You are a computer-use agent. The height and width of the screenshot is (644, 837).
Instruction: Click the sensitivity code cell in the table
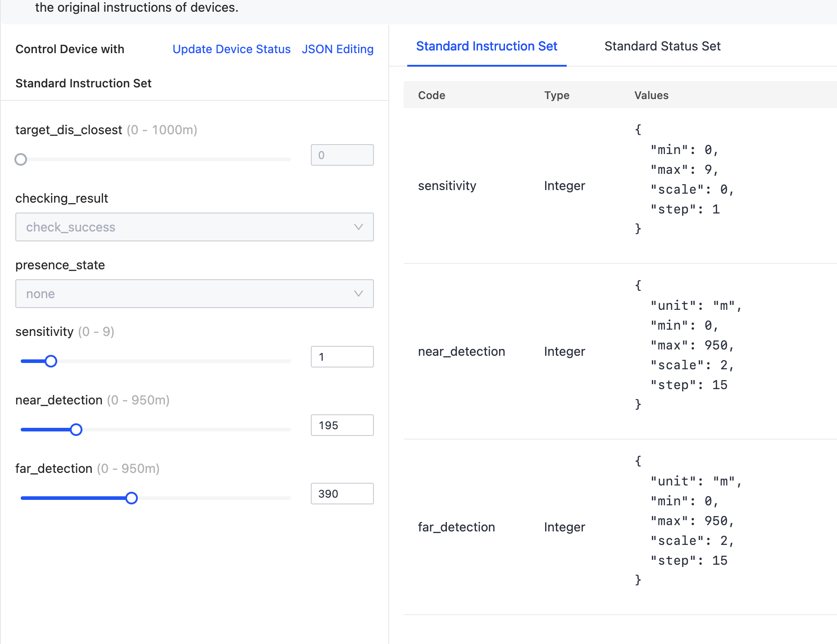point(447,186)
